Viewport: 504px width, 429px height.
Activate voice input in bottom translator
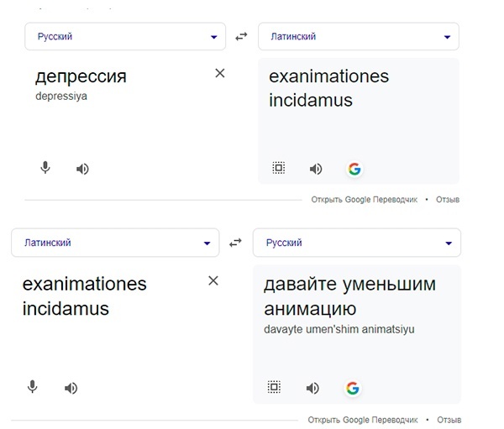pyautogui.click(x=33, y=387)
